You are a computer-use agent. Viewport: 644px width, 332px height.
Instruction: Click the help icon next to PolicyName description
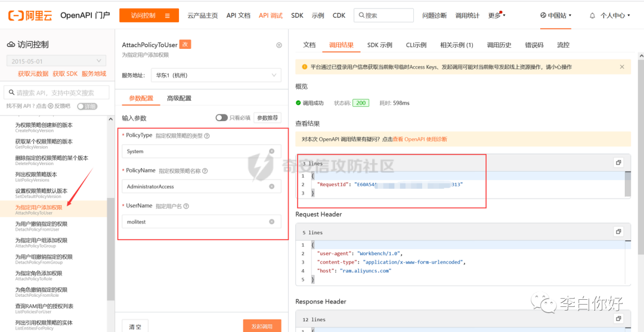tap(205, 170)
